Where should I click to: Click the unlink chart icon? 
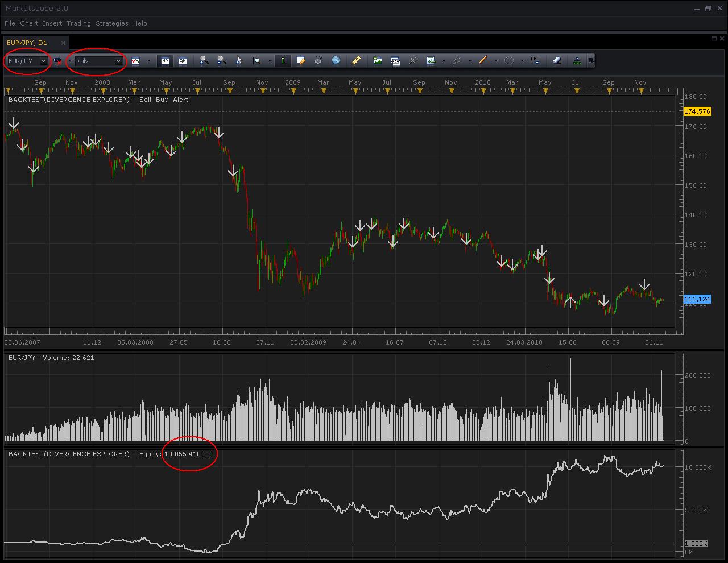[57, 61]
